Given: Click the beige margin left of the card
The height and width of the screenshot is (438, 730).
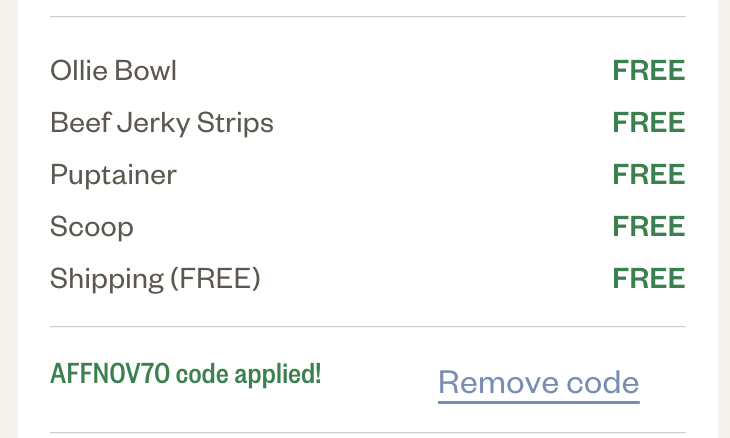Looking at the screenshot, I should (8, 219).
